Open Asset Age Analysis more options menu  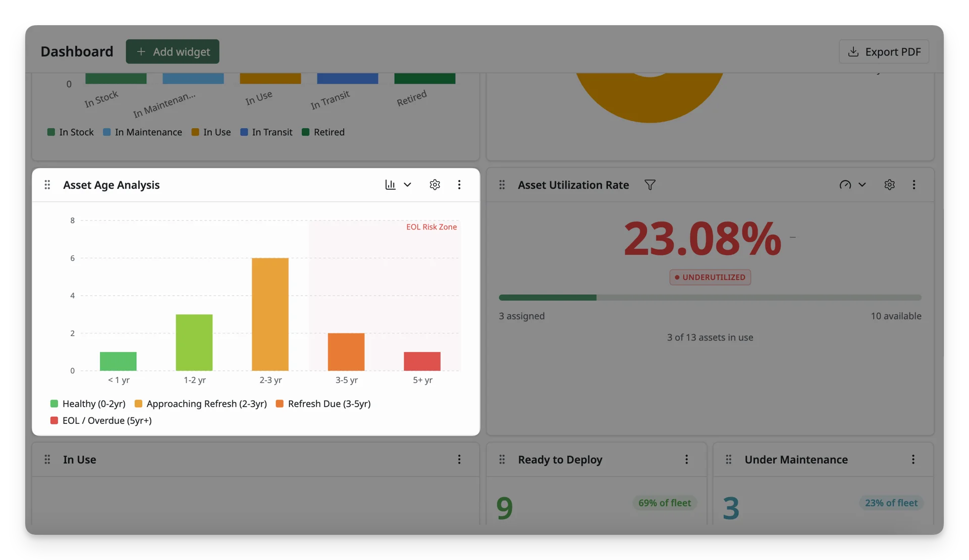pos(459,185)
